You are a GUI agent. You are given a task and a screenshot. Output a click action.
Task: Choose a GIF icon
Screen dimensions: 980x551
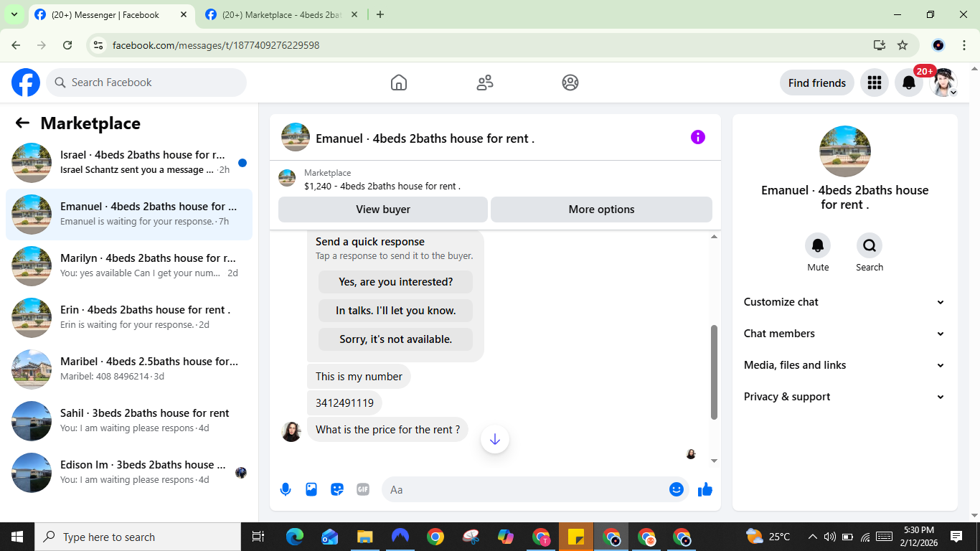[x=363, y=489]
